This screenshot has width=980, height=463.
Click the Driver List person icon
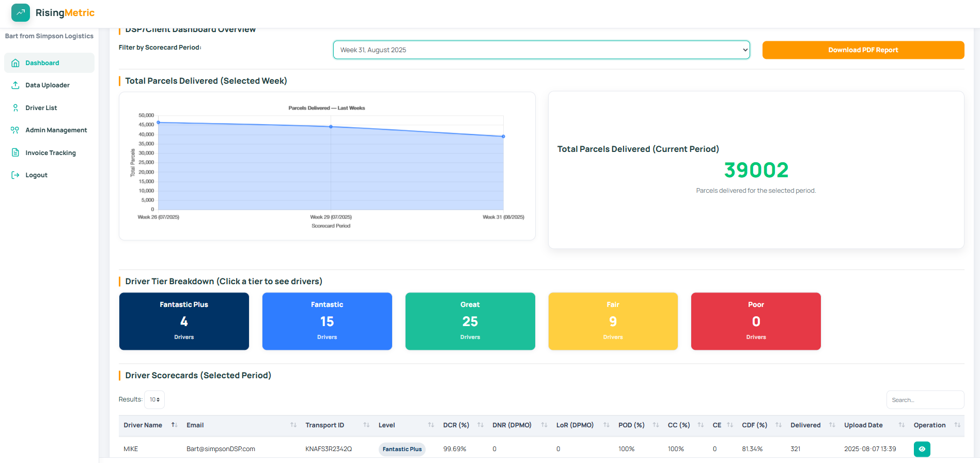click(x=15, y=108)
